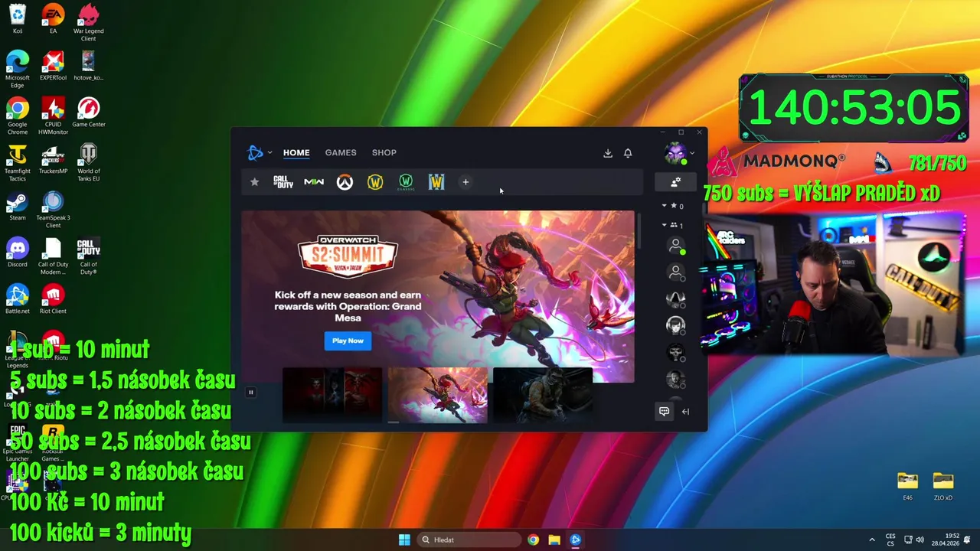Open the notifications bell in Battle.net

628,153
